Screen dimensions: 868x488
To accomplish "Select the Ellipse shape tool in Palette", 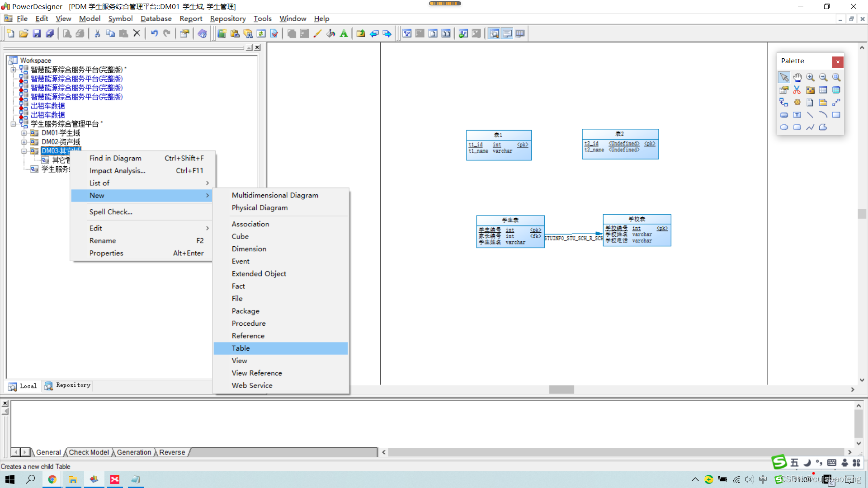I will click(x=783, y=127).
